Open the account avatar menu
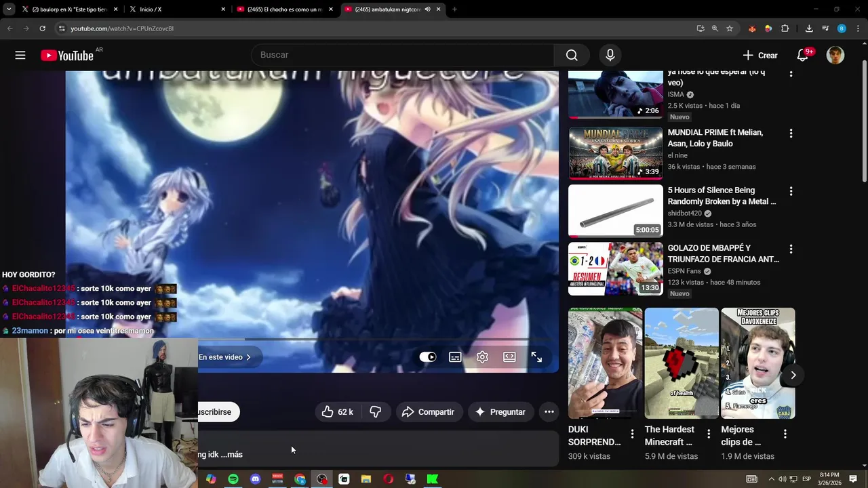This screenshot has width=868, height=488. click(835, 56)
